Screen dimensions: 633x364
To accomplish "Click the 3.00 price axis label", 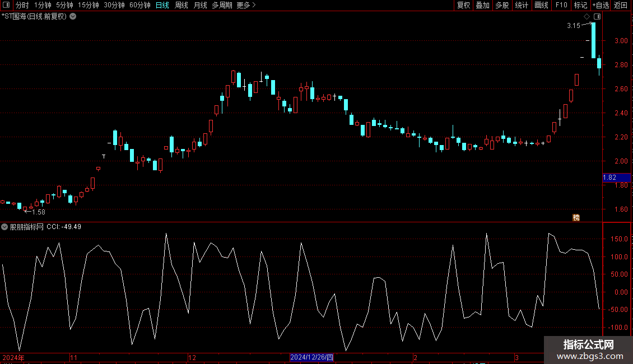I will click(x=621, y=41).
